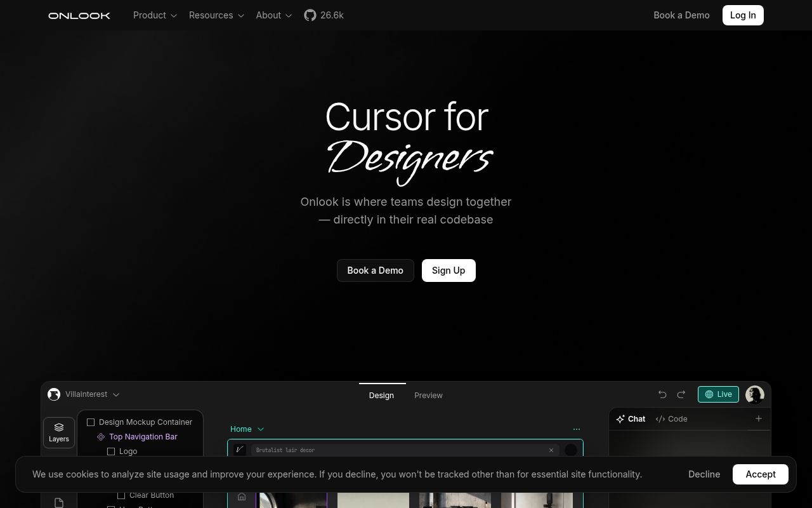Open the Chat tab
The image size is (812, 508).
point(631,419)
